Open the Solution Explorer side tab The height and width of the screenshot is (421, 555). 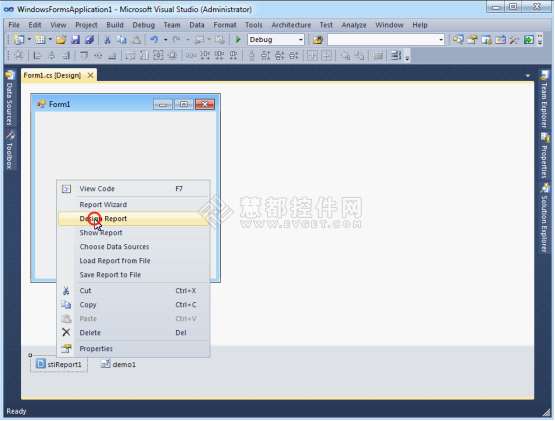coord(544,219)
